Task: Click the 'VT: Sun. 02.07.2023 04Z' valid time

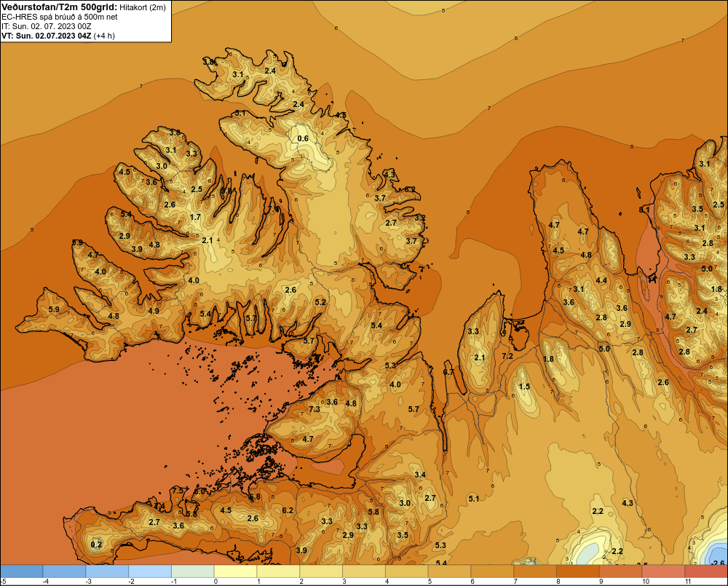Action: [47, 36]
